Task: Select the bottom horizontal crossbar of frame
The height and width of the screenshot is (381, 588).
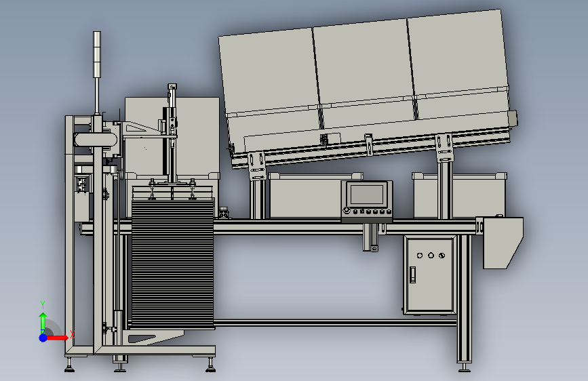Action: (x=336, y=323)
